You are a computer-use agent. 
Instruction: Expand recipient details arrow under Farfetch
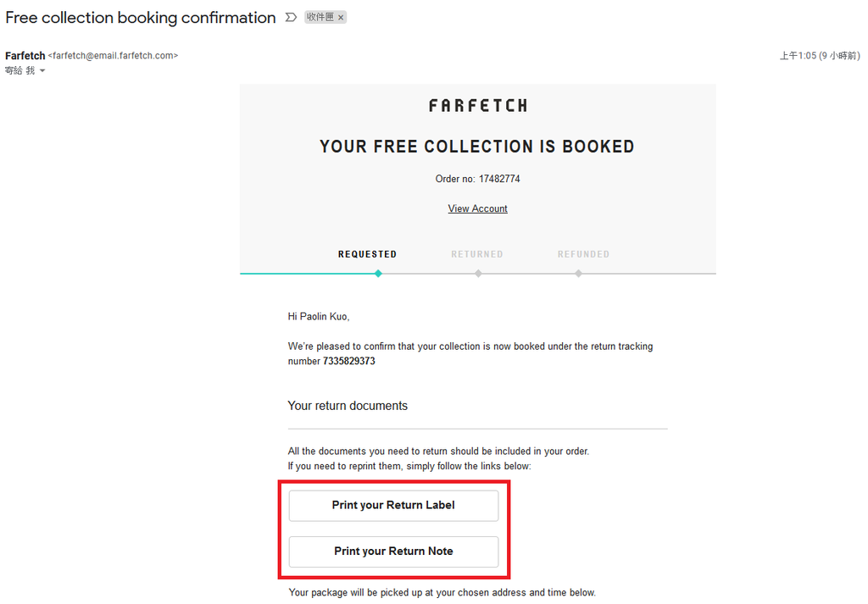tap(42, 71)
